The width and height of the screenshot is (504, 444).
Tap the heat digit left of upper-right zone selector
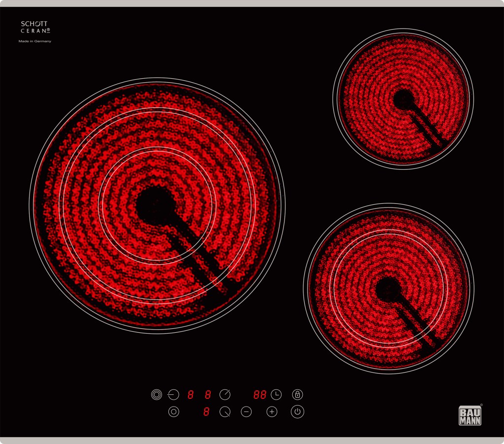208,394
